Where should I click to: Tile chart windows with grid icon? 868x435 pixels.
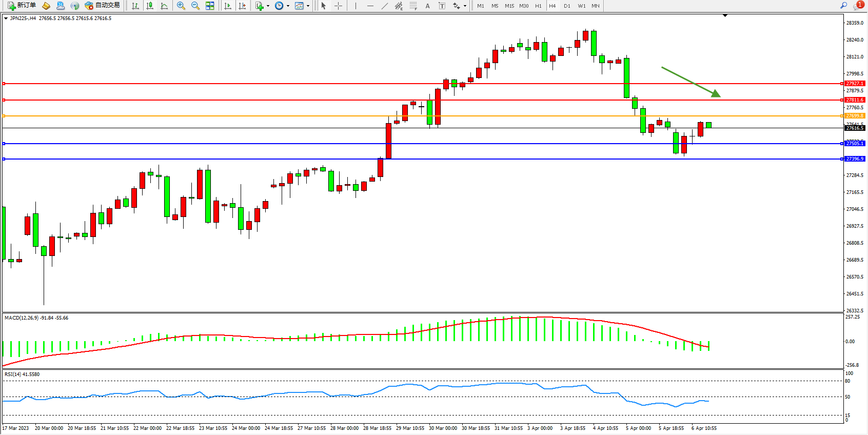click(210, 6)
